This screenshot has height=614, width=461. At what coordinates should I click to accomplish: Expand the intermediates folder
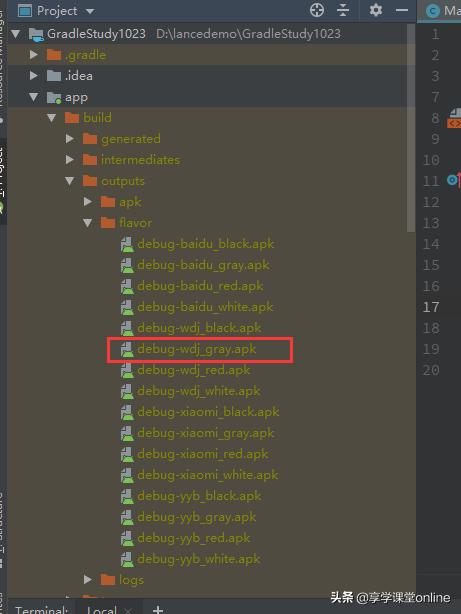coord(70,159)
